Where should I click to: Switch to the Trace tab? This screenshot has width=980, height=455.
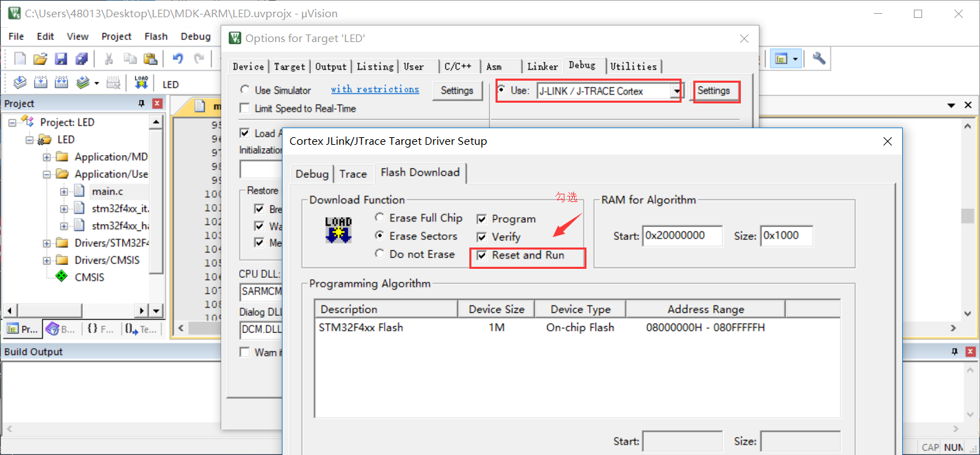353,174
